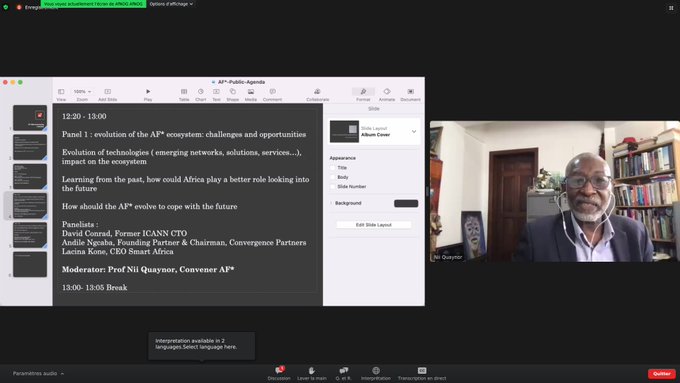Click the Add Slide icon
Viewport: 680px width, 383px height.
coord(108,92)
